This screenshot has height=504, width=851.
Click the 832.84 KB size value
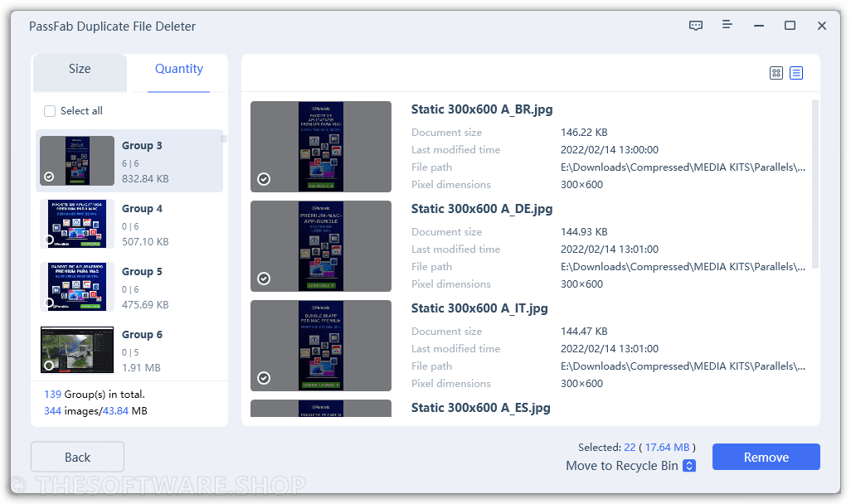(x=145, y=178)
